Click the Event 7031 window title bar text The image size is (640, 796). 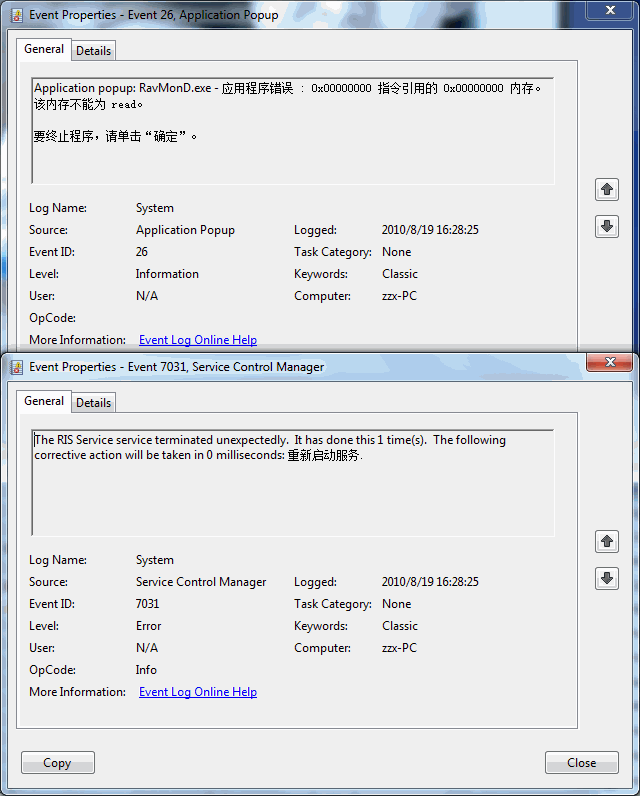(176, 367)
